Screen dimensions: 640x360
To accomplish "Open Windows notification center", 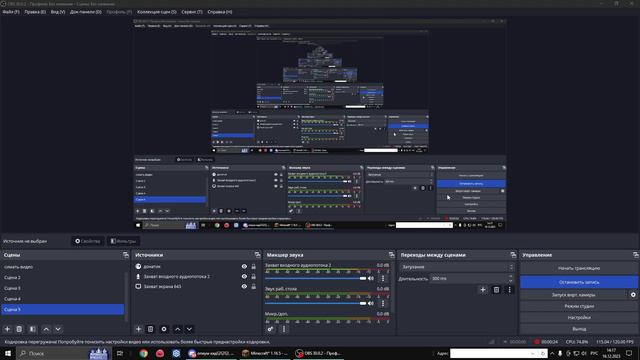I will click(629, 353).
